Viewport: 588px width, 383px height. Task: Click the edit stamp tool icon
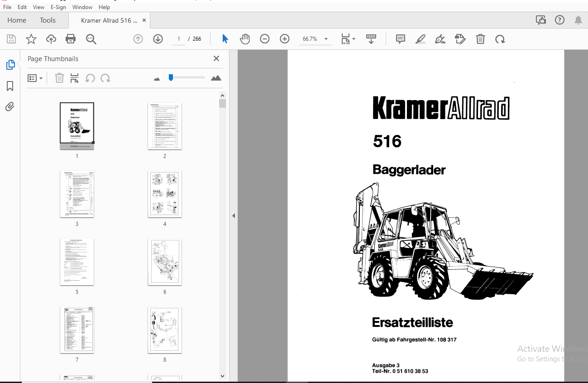tap(460, 39)
